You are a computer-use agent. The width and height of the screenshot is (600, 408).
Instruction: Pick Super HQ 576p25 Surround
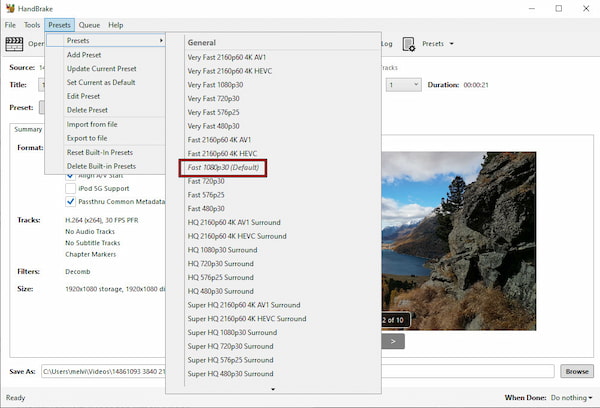tap(230, 361)
